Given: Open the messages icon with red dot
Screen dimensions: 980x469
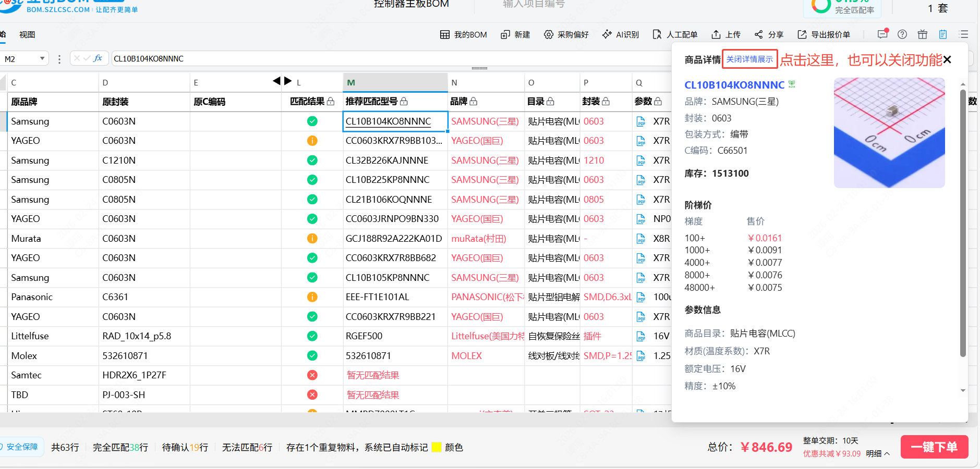Looking at the screenshot, I should coord(882,34).
